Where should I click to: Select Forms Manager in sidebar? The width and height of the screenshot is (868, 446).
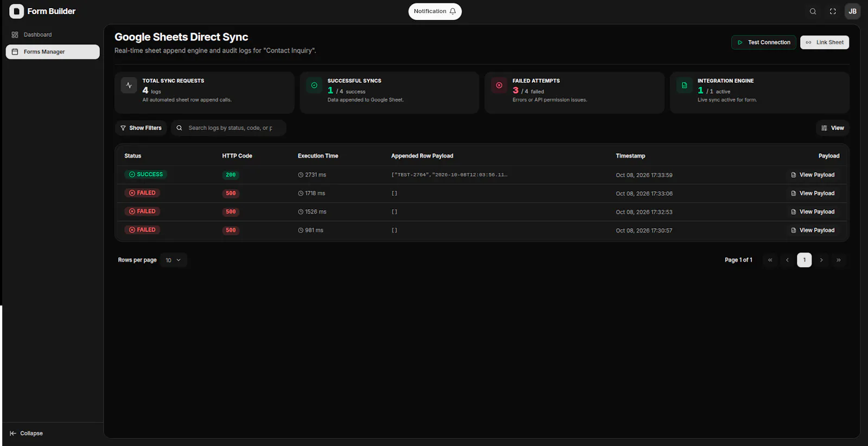point(53,52)
